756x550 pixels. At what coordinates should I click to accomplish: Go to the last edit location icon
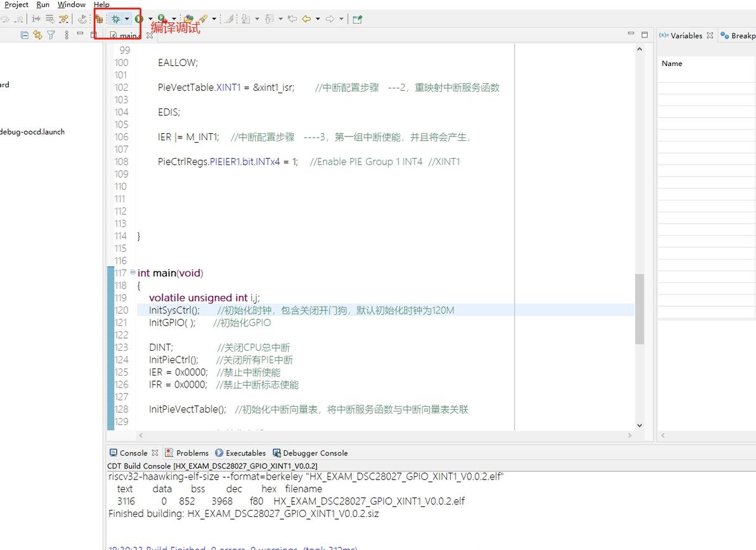click(292, 19)
